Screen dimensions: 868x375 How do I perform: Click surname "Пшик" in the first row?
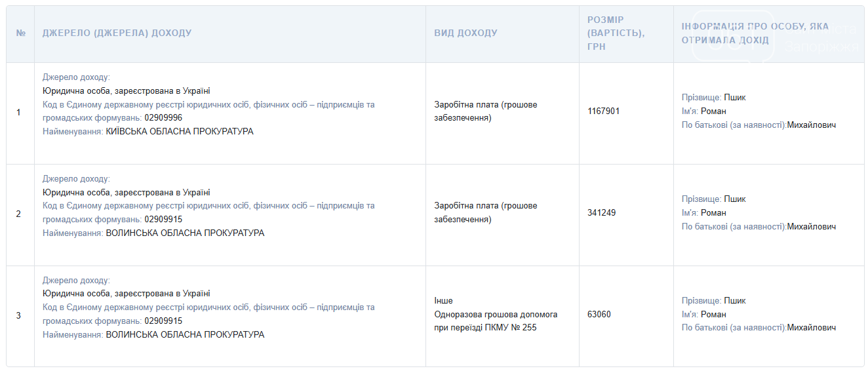tap(734, 98)
